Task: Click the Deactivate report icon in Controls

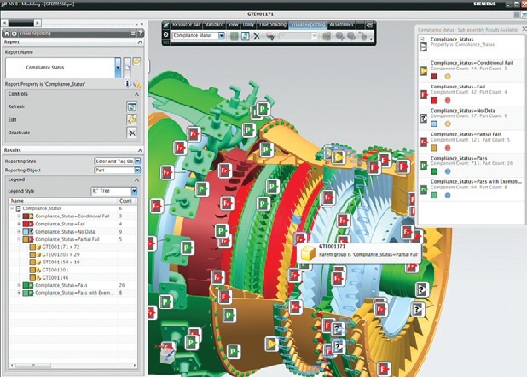Action: [x=132, y=133]
